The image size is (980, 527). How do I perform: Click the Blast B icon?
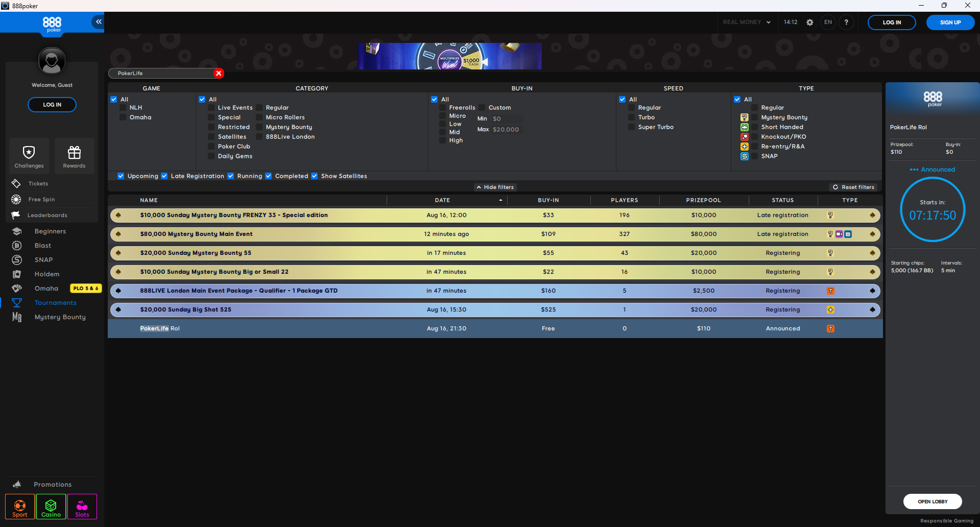pos(17,246)
